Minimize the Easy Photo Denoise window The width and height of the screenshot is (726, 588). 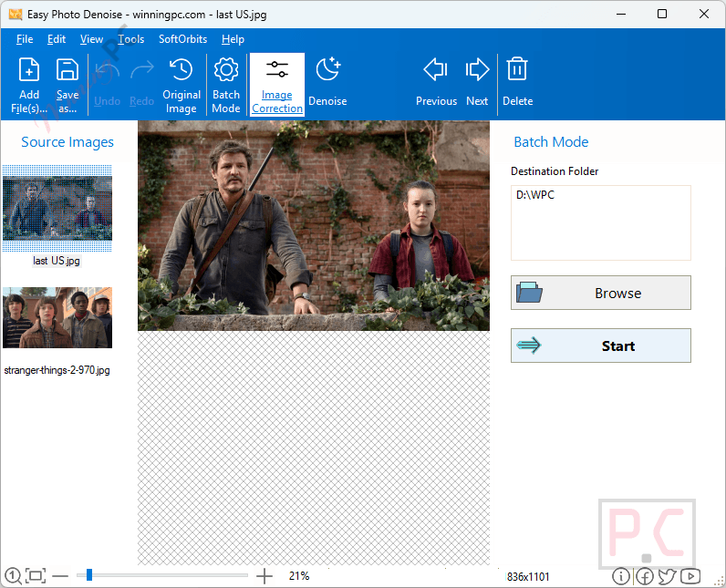[621, 14]
